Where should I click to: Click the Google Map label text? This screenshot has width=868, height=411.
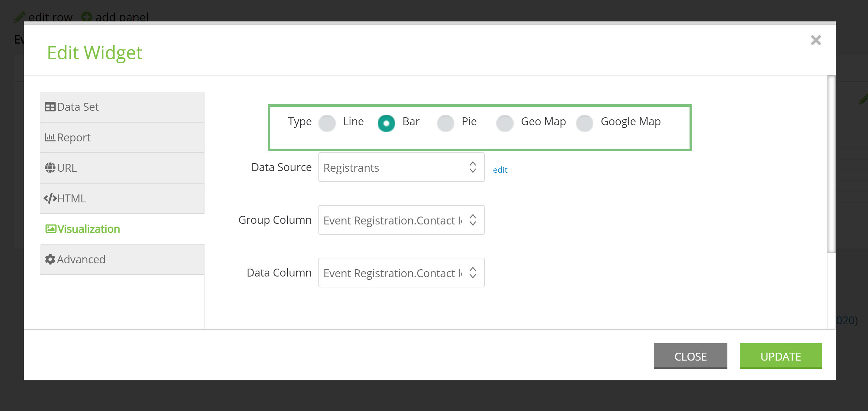(631, 122)
